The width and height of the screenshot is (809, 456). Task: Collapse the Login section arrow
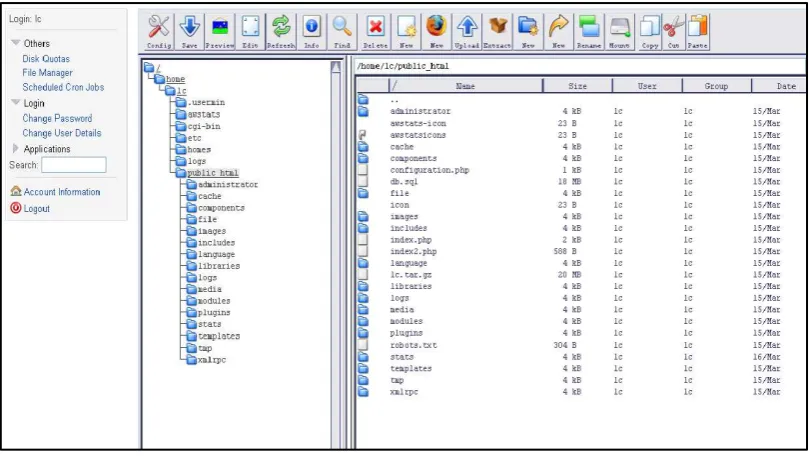tap(16, 103)
